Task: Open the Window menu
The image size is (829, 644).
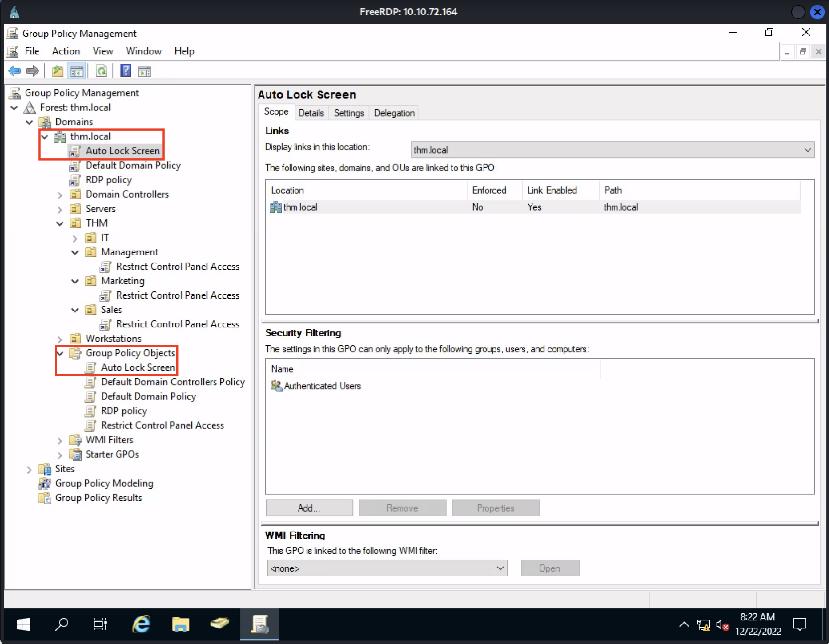Action: [143, 51]
